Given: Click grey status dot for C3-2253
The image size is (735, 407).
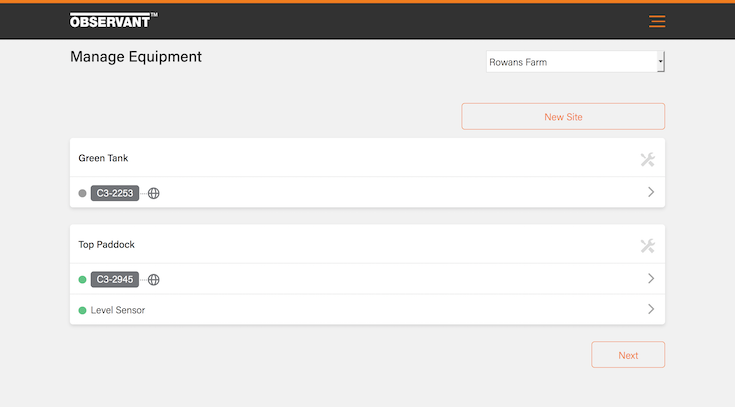Looking at the screenshot, I should click(x=82, y=193).
